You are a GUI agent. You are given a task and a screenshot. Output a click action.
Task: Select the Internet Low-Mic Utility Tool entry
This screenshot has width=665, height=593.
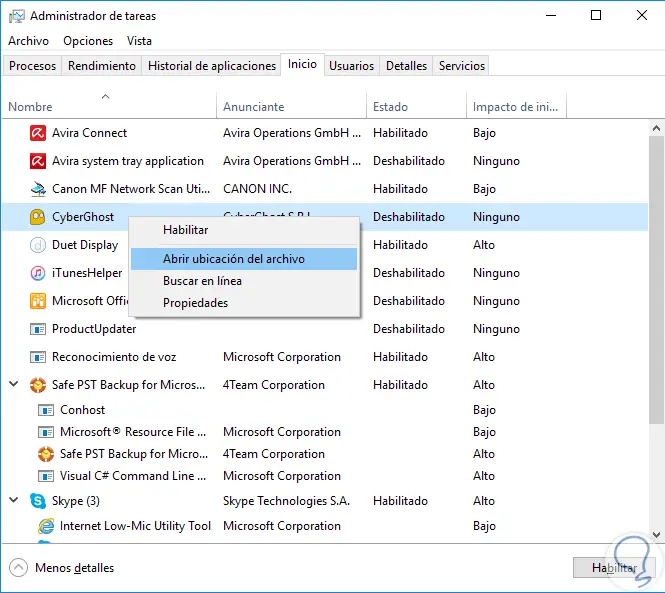[x=135, y=526]
